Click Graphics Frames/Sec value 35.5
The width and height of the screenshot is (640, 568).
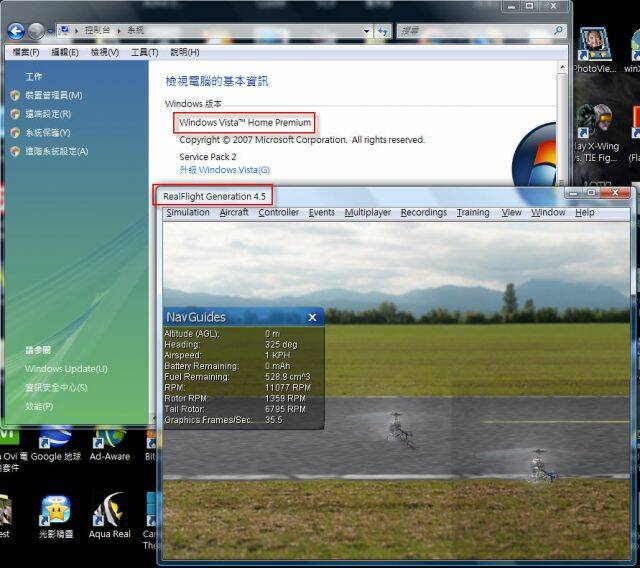pyautogui.click(x=273, y=420)
